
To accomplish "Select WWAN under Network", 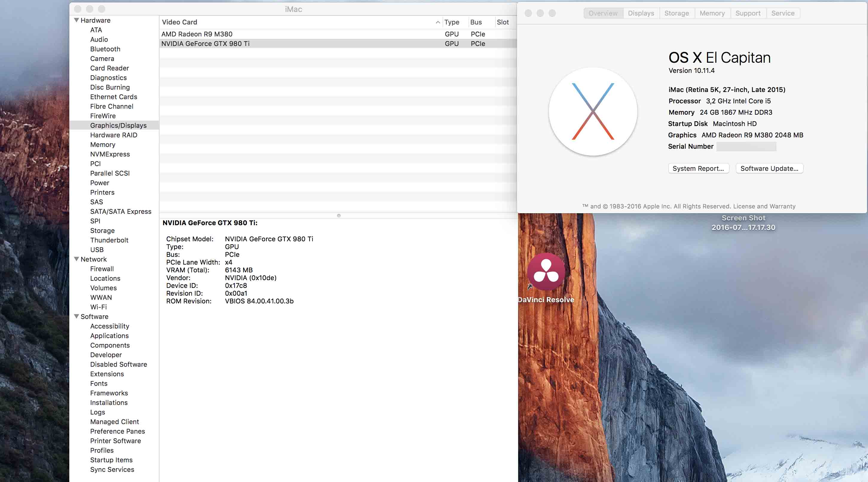I will (101, 297).
